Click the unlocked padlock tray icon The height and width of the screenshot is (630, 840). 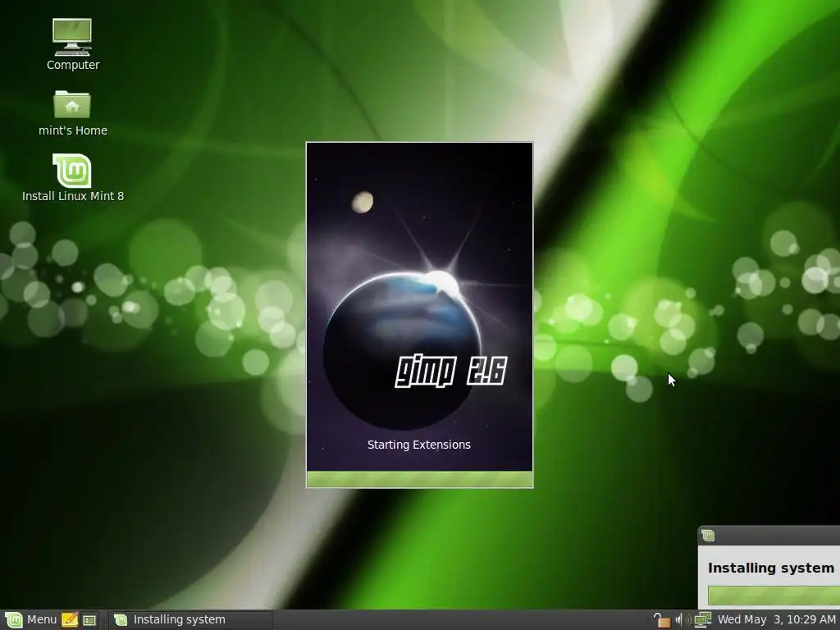(x=662, y=620)
